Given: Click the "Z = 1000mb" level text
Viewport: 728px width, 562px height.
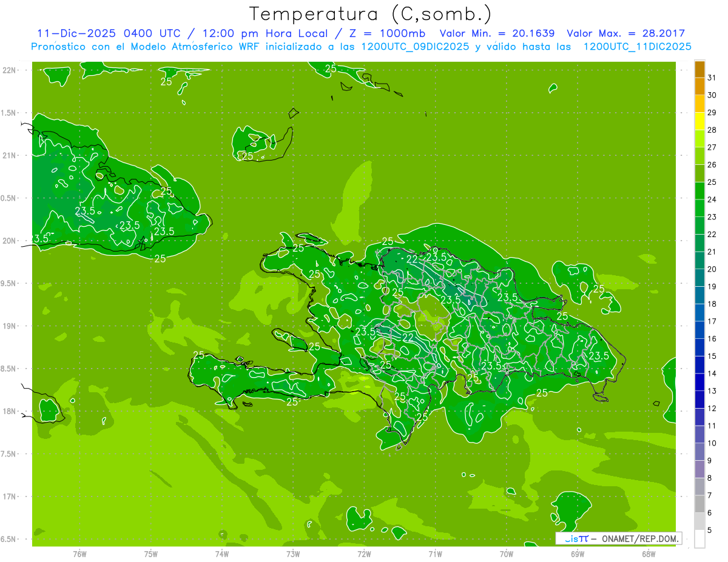Looking at the screenshot, I should [x=386, y=33].
